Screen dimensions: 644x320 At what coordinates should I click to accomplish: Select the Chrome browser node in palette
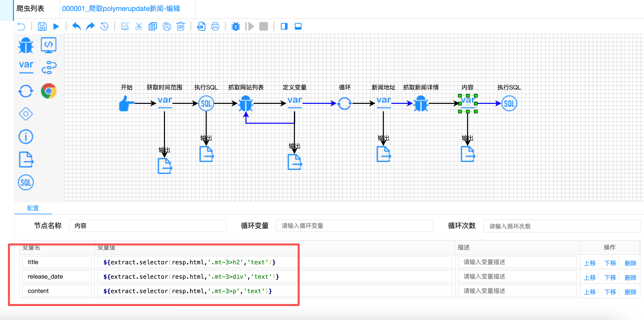(48, 91)
